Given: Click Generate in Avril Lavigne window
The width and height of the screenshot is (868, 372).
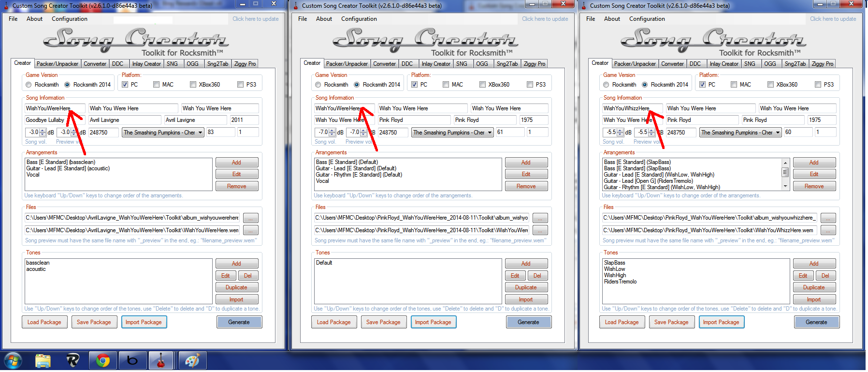Looking at the screenshot, I should (239, 322).
